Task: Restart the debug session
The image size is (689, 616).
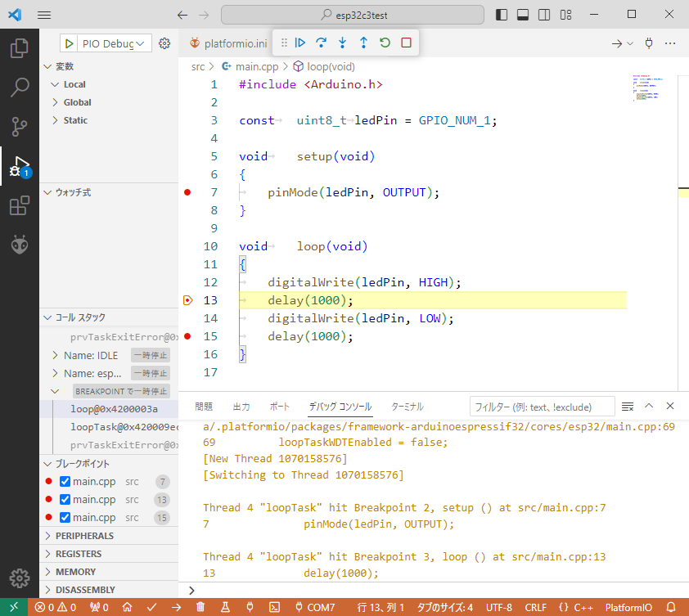Action: [x=385, y=43]
